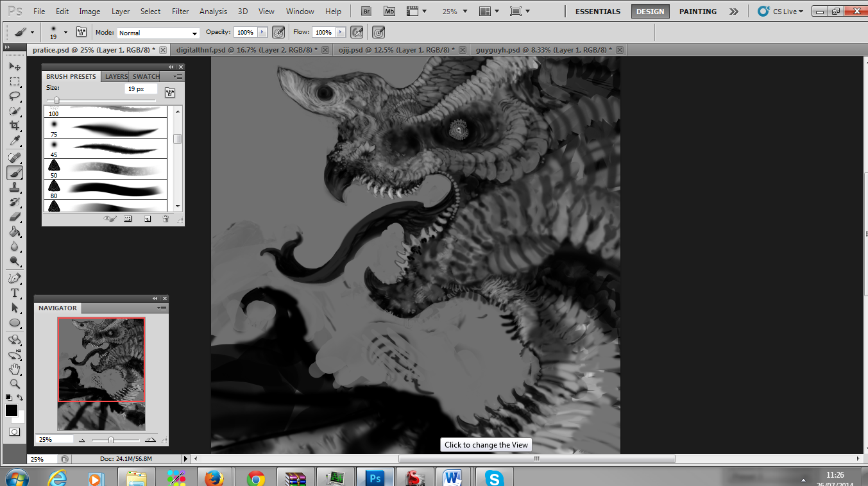
Task: Open Google Chrome from the taskbar
Action: 256,478
